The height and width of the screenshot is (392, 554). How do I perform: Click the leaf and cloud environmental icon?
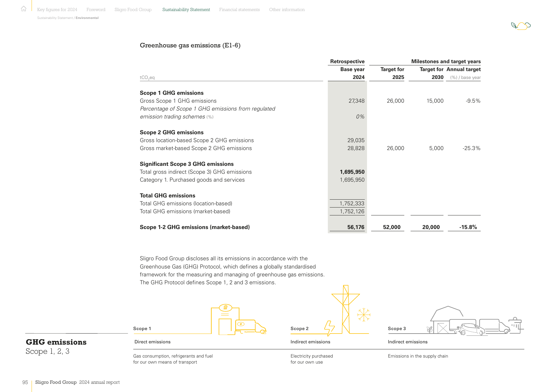click(x=521, y=26)
